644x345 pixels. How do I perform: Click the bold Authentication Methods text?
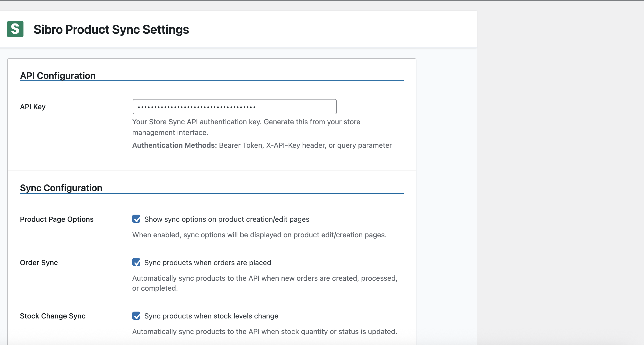(175, 145)
